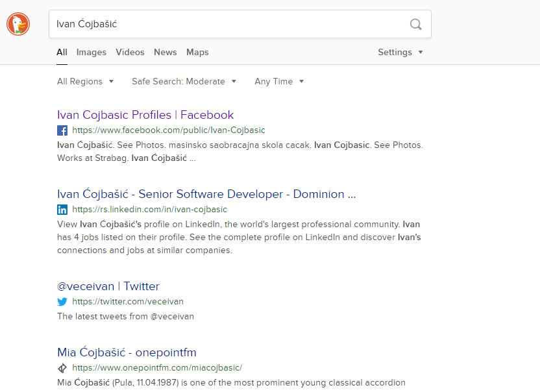Click 'The latest tweets from @veceivan' snippet
Image resolution: width=540 pixels, height=392 pixels.
[125, 316]
